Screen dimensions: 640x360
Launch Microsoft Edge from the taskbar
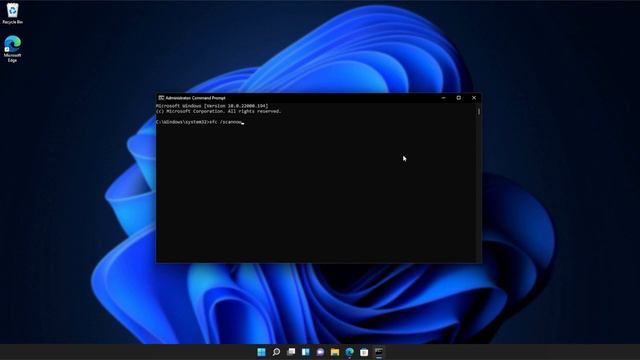(350, 352)
